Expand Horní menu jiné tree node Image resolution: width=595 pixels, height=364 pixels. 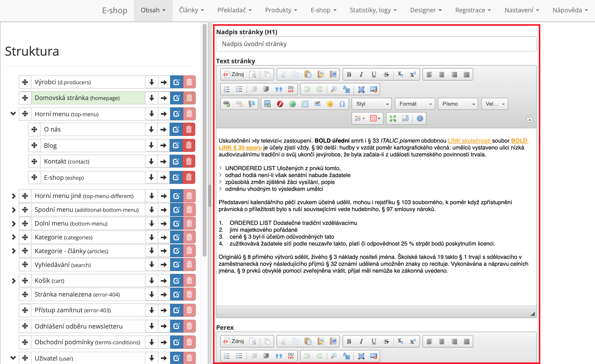[14, 196]
